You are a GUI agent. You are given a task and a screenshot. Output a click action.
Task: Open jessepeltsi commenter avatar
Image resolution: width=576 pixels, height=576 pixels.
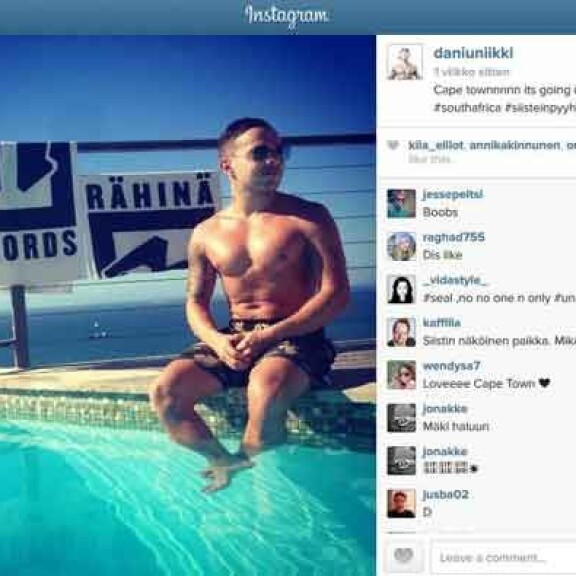401,203
